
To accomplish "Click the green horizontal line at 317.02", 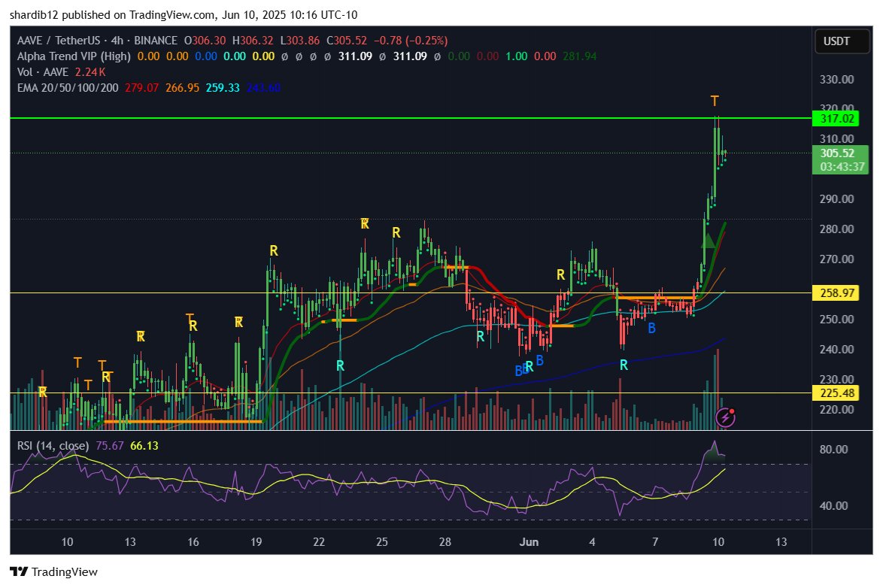I will coord(411,118).
